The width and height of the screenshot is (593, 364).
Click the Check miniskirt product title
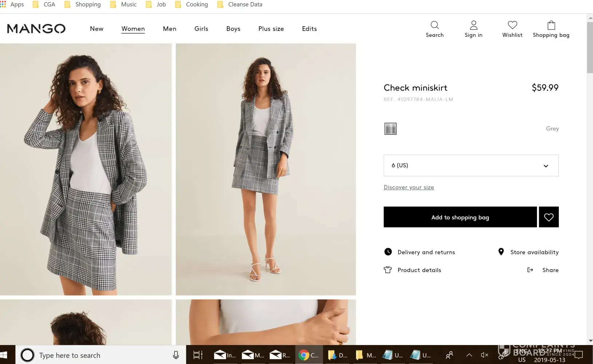[x=415, y=88]
